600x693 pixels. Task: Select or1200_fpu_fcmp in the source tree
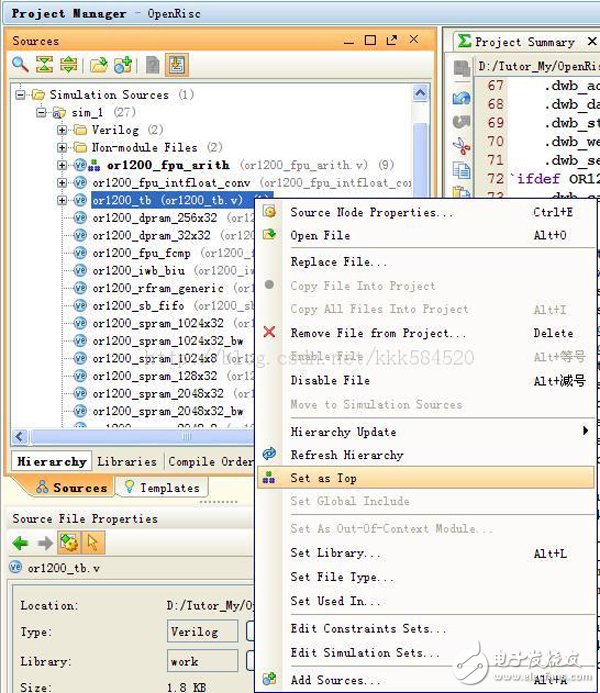click(141, 253)
